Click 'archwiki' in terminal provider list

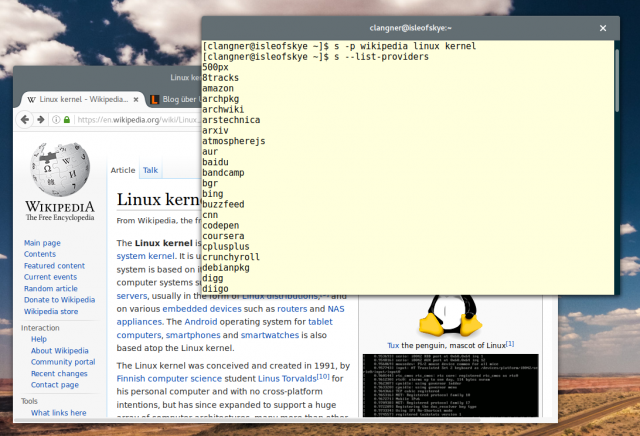223,109
